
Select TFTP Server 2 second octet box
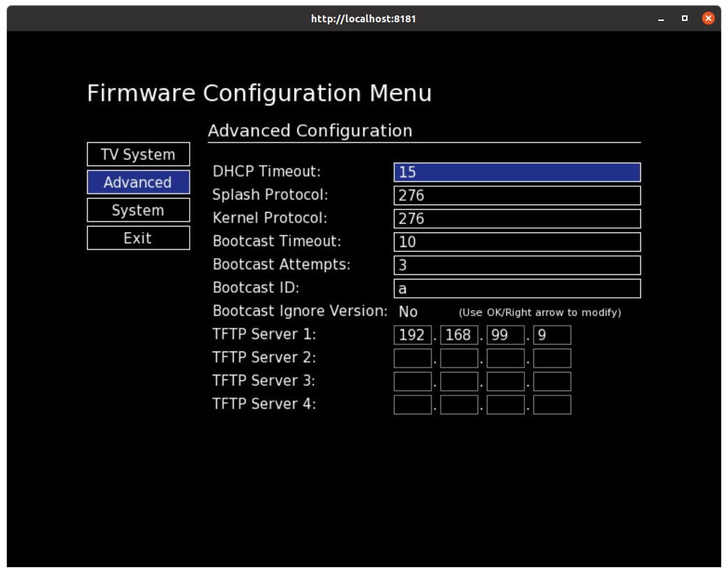459,358
